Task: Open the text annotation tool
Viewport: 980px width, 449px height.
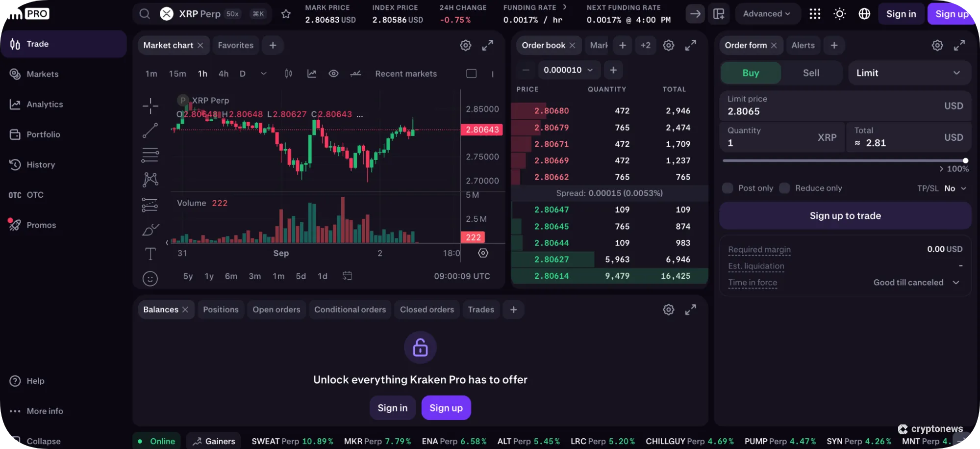Action: point(150,254)
